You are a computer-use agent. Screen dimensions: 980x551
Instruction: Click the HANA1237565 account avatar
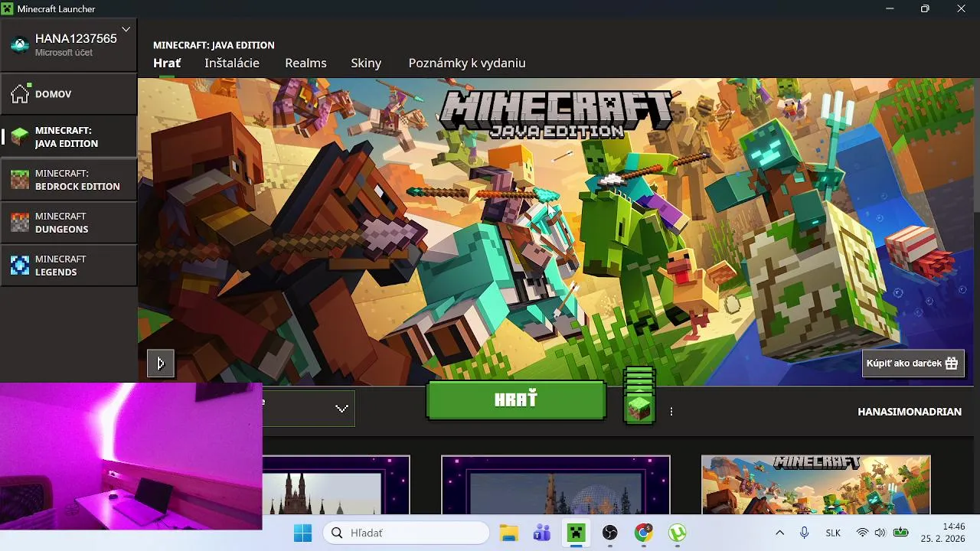20,44
